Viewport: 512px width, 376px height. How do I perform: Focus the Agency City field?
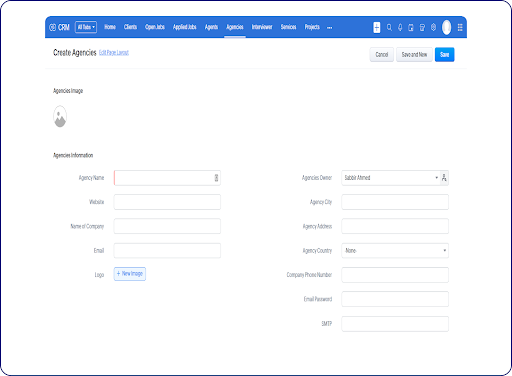pyautogui.click(x=395, y=202)
